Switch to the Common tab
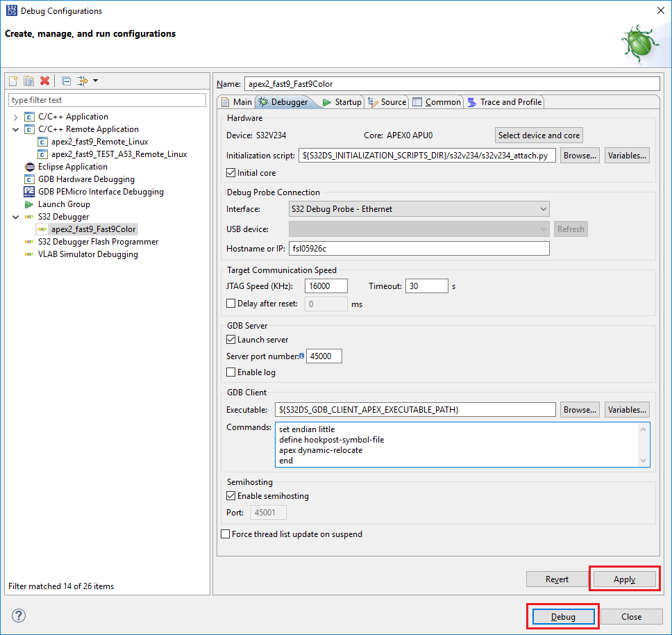This screenshot has width=672, height=635. 437,102
